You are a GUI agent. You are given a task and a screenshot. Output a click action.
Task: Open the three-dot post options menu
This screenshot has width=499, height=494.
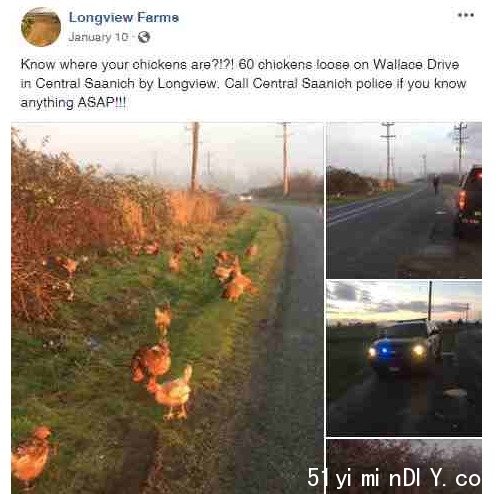pyautogui.click(x=466, y=15)
